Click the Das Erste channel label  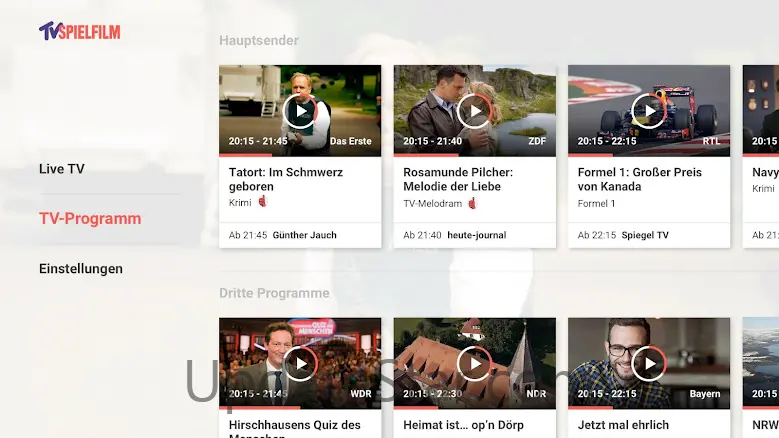tap(350, 141)
